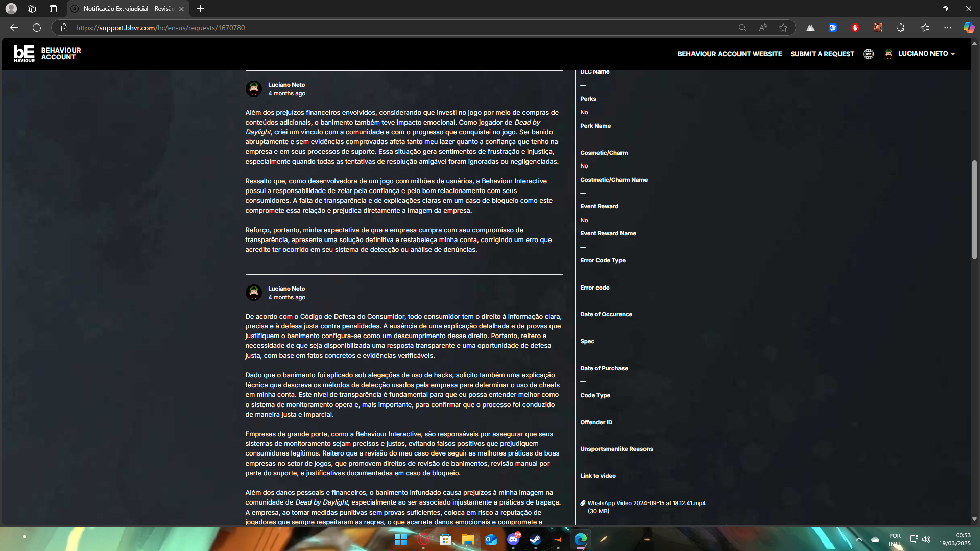Click the 'Perk Name' field label

tap(595, 126)
